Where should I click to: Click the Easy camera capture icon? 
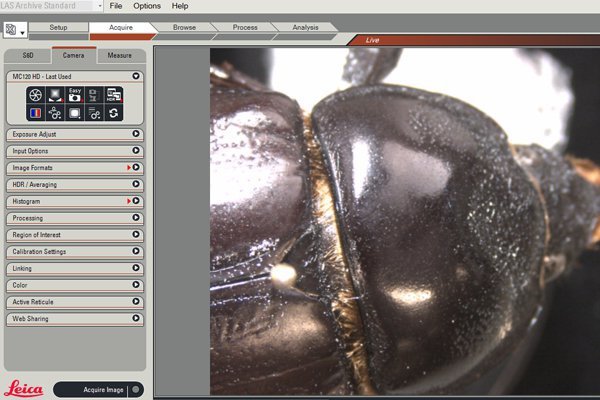coord(75,95)
